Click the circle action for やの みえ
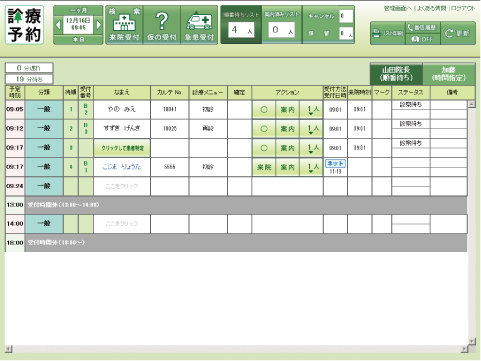 [264, 110]
